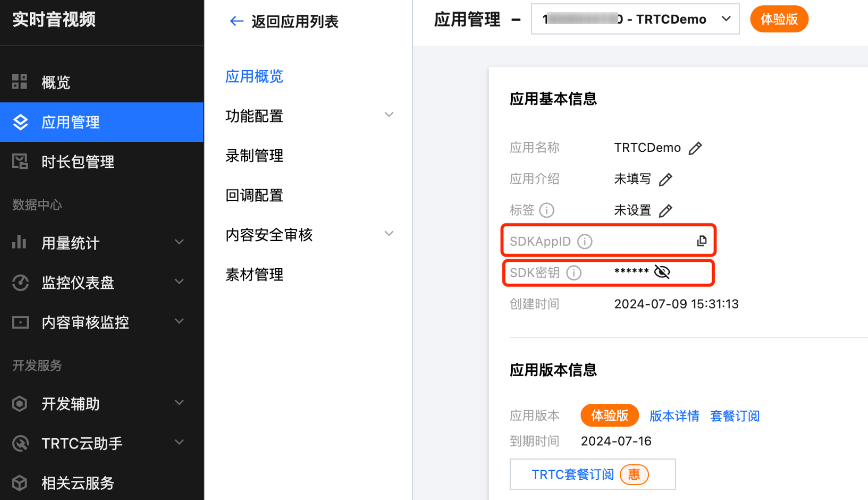Image resolution: width=868 pixels, height=500 pixels.
Task: Expand the 用量统计 submenu chevron
Action: tap(179, 242)
